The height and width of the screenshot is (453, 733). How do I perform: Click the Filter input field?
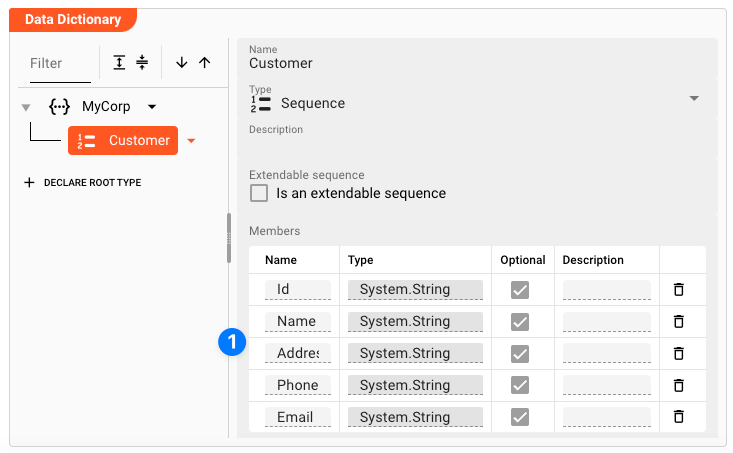56,63
